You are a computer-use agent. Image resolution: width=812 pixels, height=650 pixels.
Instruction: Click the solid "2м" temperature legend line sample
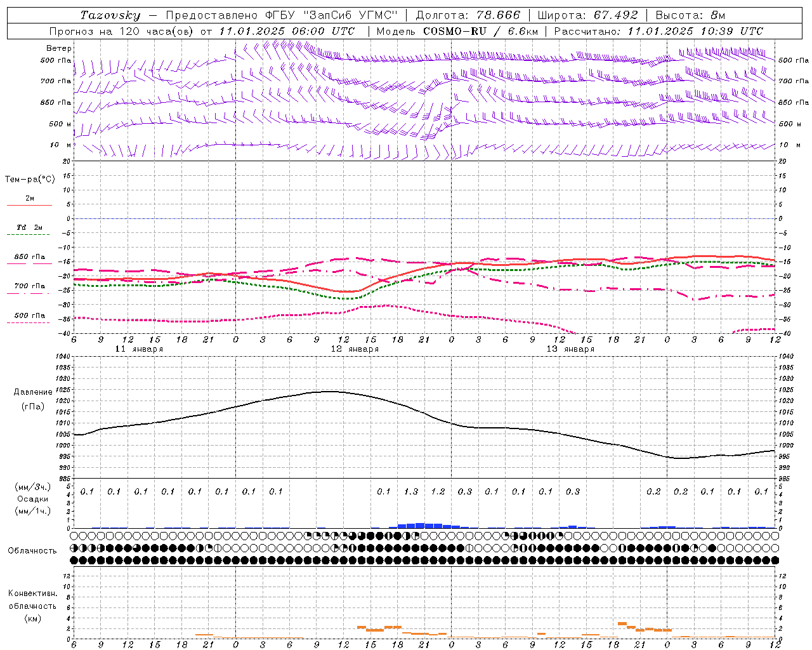(29, 205)
